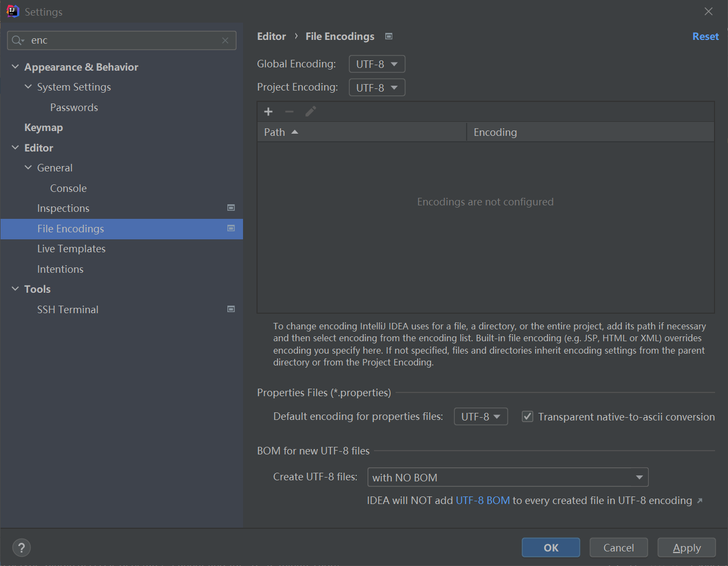The width and height of the screenshot is (728, 566).
Task: Open the Global Encoding dropdown
Action: (x=377, y=64)
